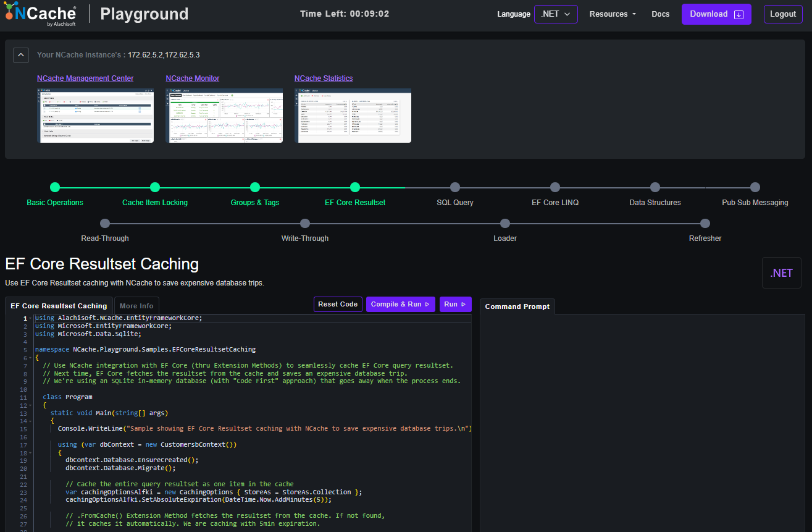Select the Command Prompt tab
The height and width of the screenshot is (532, 812).
(x=517, y=306)
